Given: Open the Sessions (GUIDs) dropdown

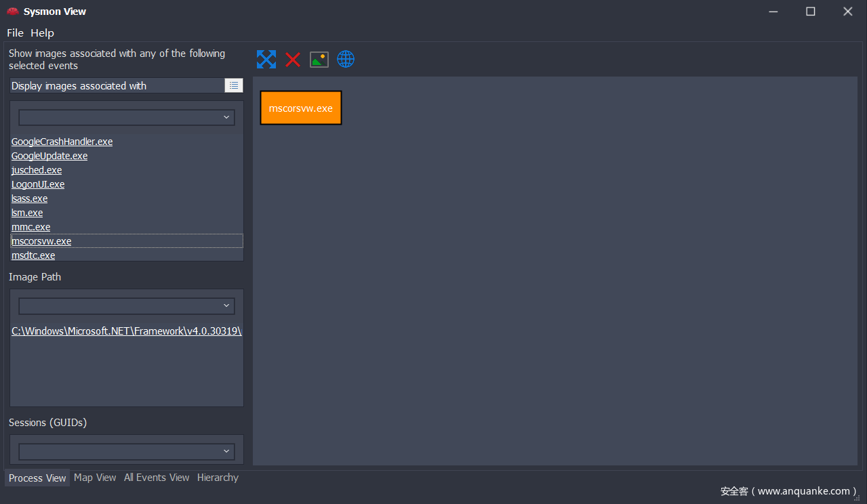Looking at the screenshot, I should pyautogui.click(x=127, y=451).
